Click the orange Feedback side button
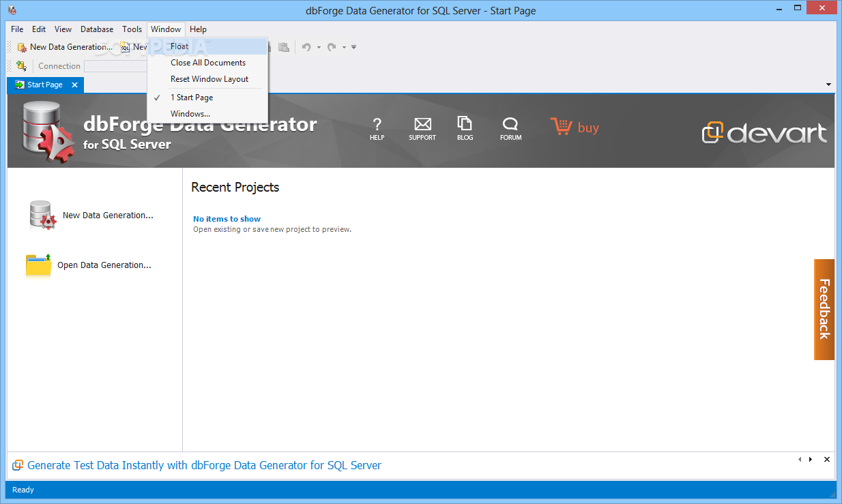 pos(824,309)
